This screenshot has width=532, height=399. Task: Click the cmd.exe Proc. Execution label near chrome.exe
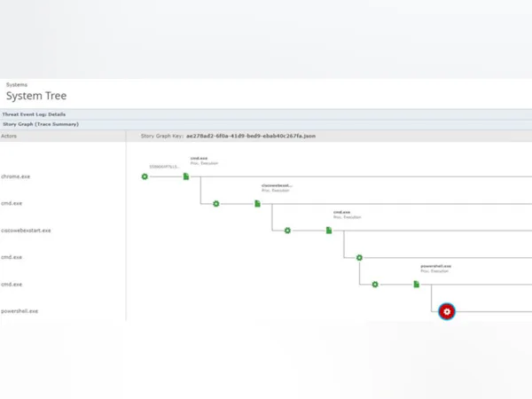pyautogui.click(x=204, y=160)
